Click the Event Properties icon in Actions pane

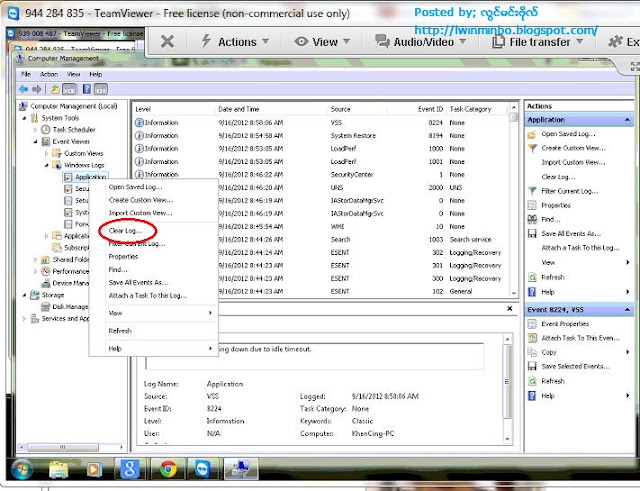[x=532, y=324]
